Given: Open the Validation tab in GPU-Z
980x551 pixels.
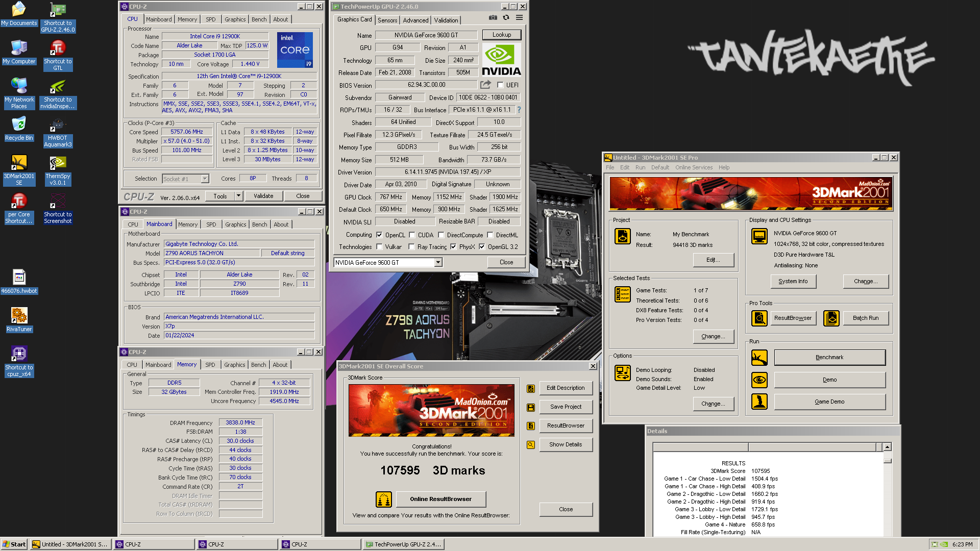Looking at the screenshot, I should click(x=446, y=20).
